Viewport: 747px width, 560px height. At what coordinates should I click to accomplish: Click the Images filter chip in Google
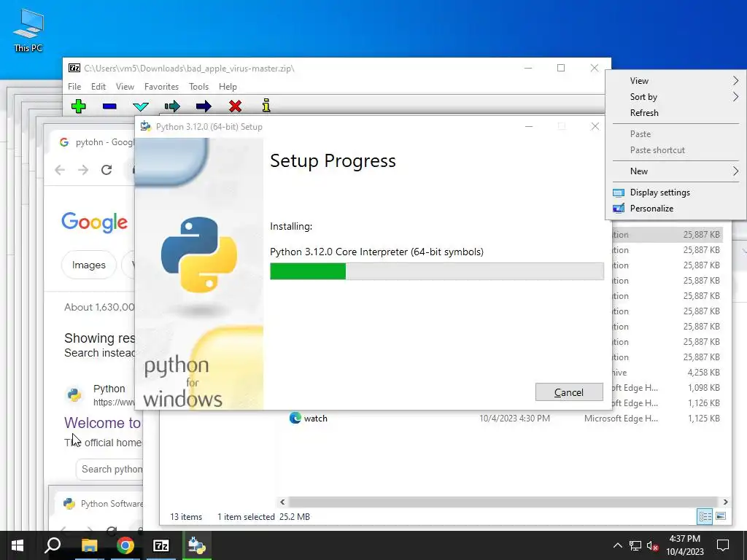[x=88, y=265]
